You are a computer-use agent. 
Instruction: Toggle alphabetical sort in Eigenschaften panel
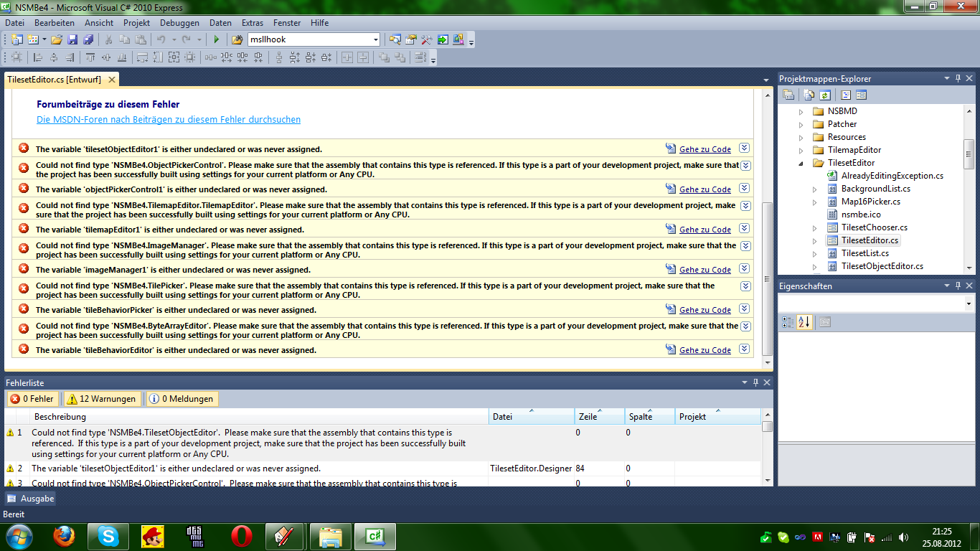point(804,322)
